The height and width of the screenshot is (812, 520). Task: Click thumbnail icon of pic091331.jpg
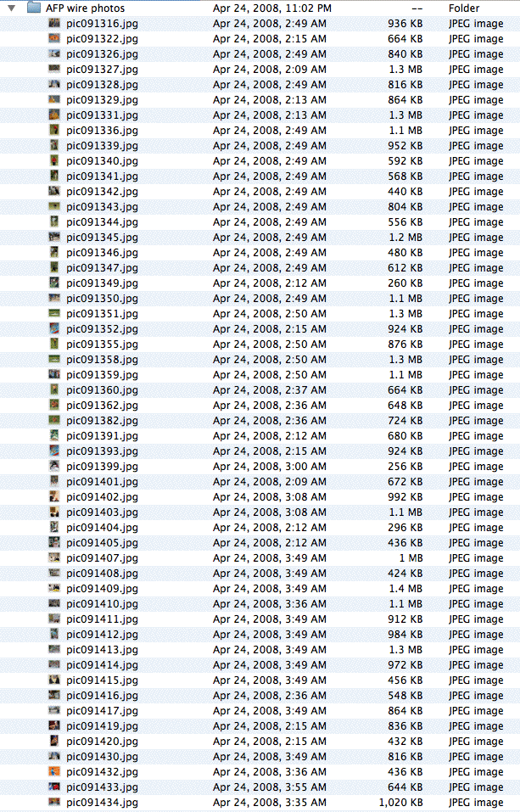pos(54,115)
